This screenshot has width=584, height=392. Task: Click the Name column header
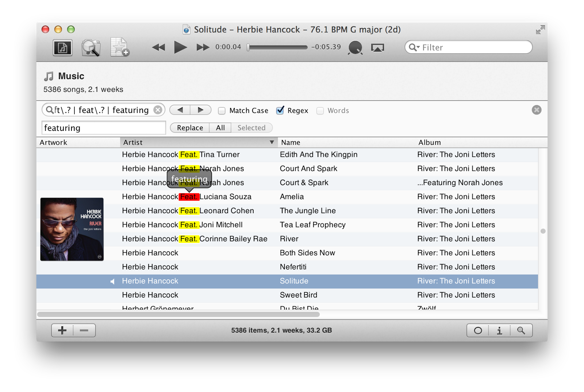tap(346, 143)
